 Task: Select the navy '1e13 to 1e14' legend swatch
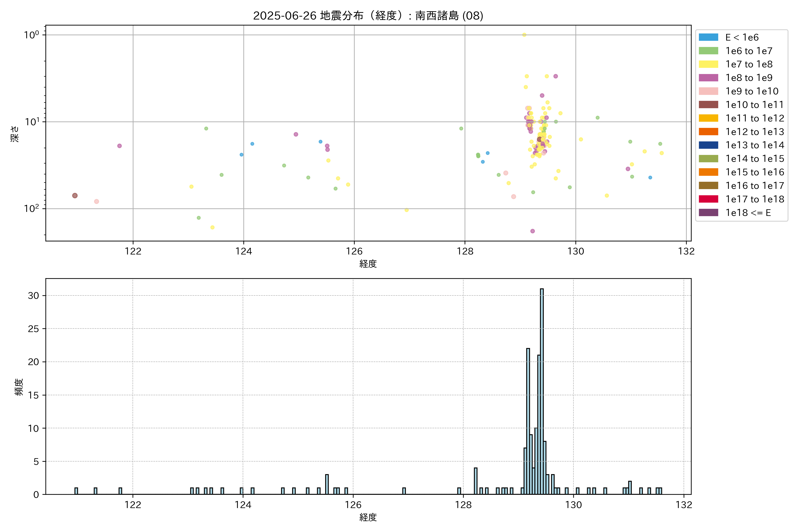tap(708, 145)
